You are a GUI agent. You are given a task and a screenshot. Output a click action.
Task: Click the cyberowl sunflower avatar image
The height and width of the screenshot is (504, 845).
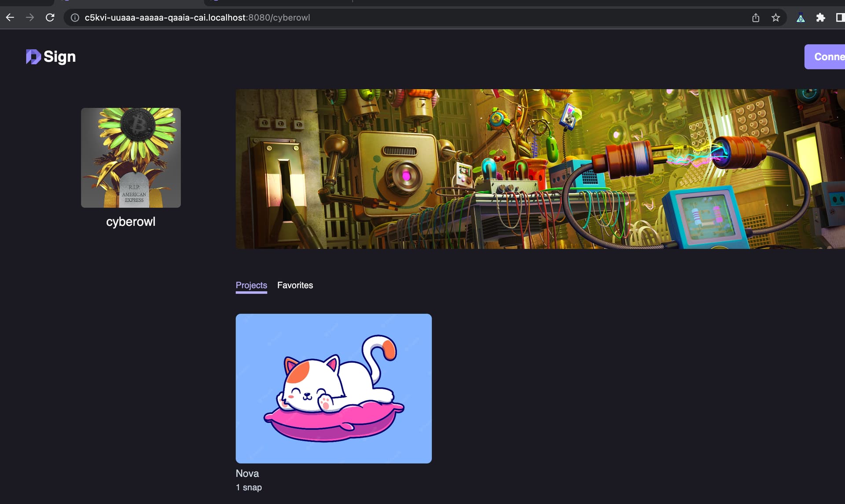pos(131,158)
